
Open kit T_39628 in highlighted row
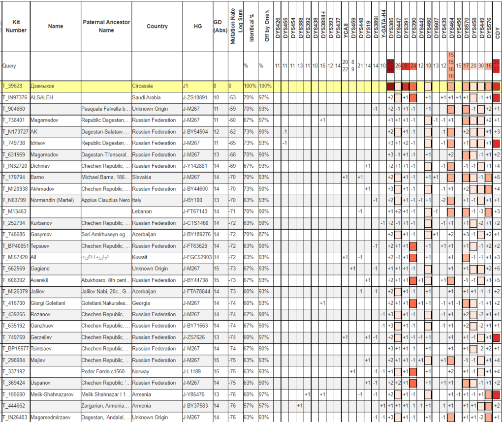15,86
